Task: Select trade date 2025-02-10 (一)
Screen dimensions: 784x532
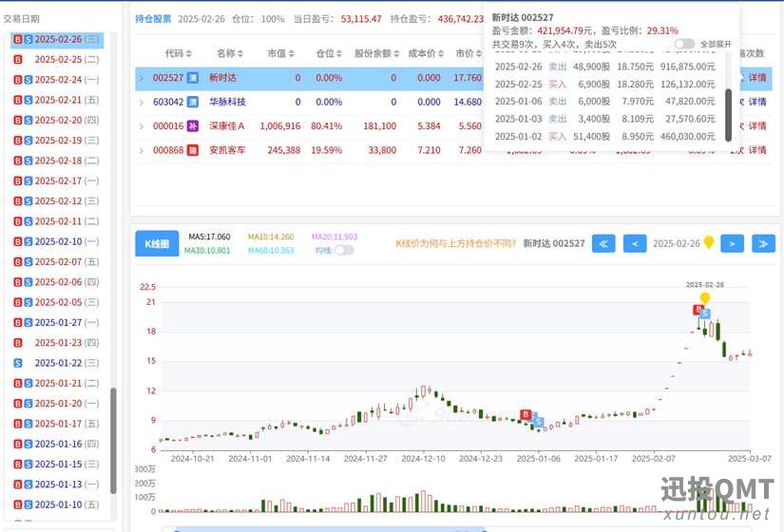Action: pos(67,241)
